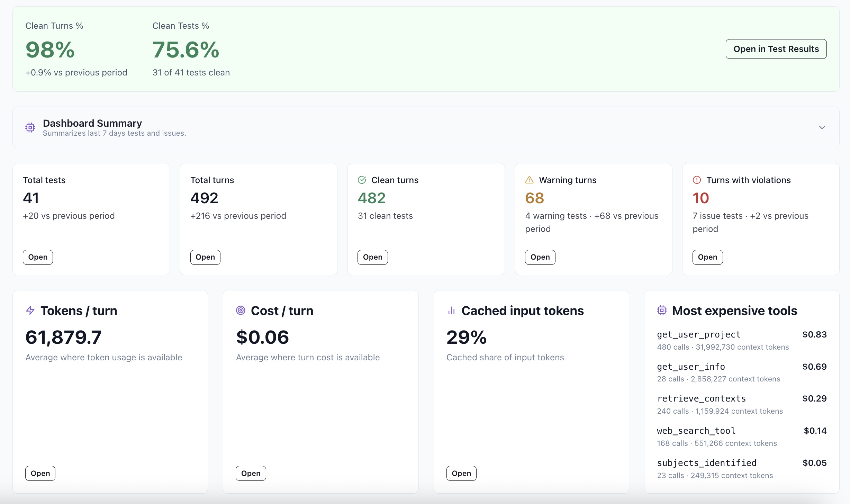Click the Dashboard Summary chip icon
The image size is (850, 504).
30,127
